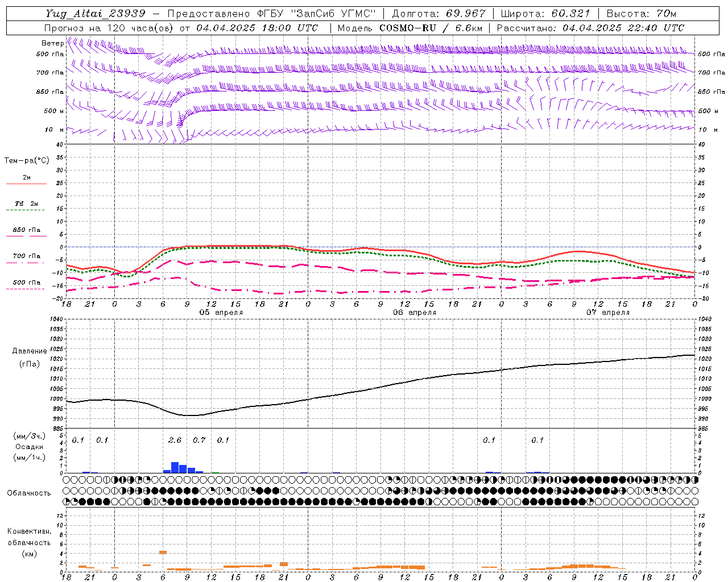
Task: Click the 2.6 precipitation total value
Action: [x=175, y=440]
